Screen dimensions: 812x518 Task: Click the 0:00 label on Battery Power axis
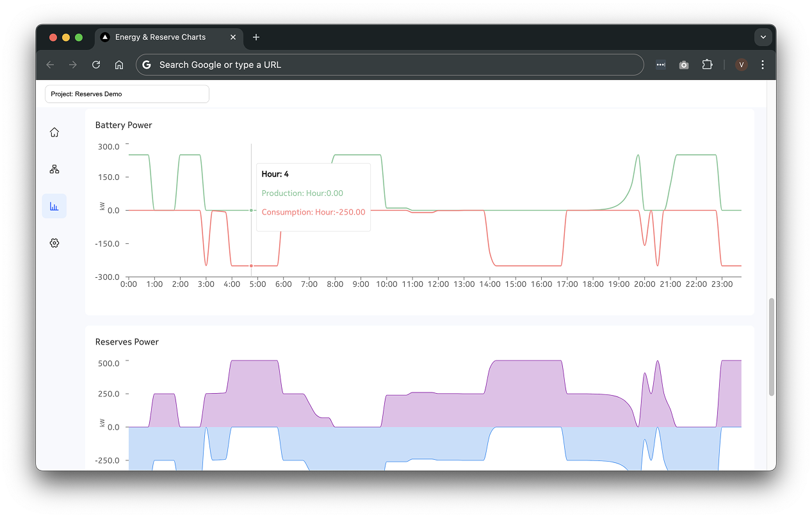pyautogui.click(x=129, y=284)
